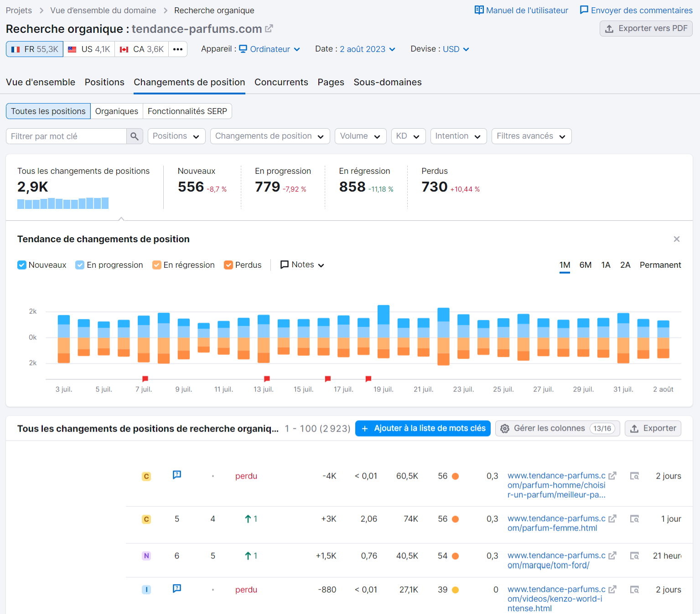Click Ajouter à la liste de mots clés
700x614 pixels.
coord(423,428)
